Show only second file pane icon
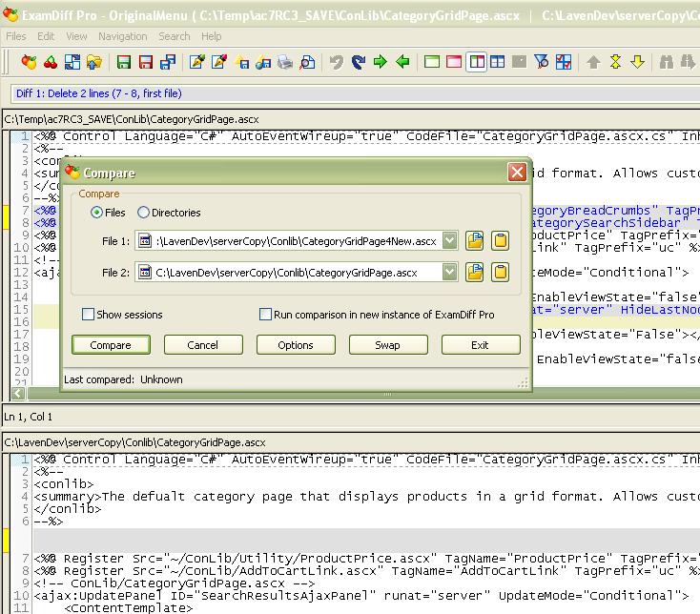The height and width of the screenshot is (614, 700). 454,62
